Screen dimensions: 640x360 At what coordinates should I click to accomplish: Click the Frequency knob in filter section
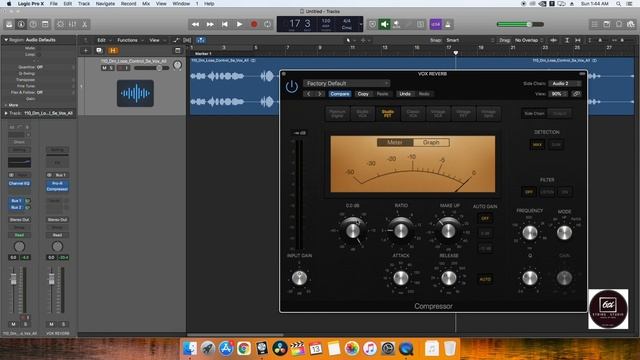[530, 233]
